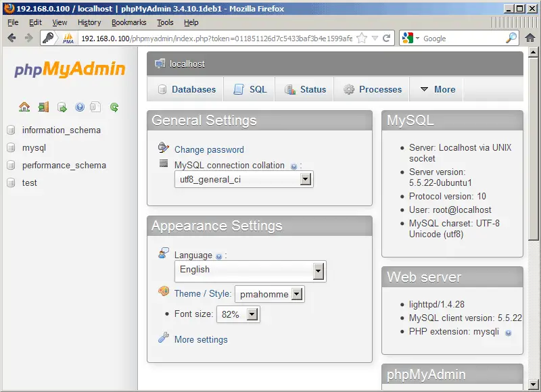This screenshot has width=541, height=392.
Task: Expand the More tab dropdown
Action: click(x=438, y=89)
